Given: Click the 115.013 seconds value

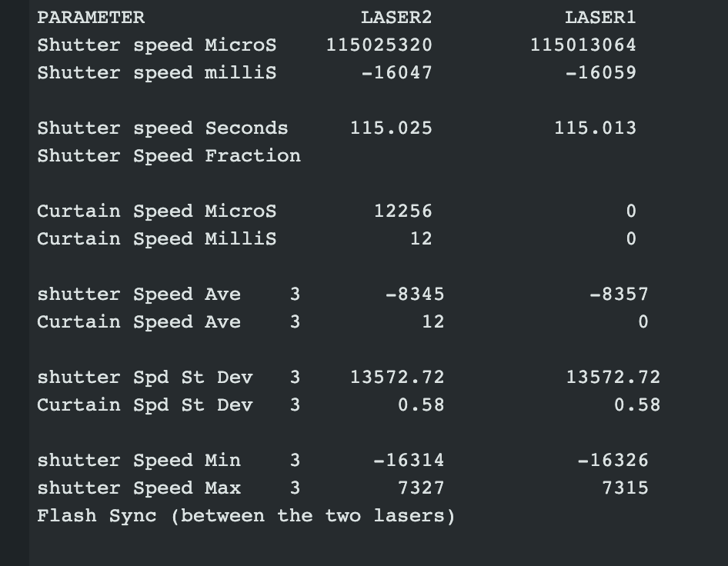Looking at the screenshot, I should [595, 128].
